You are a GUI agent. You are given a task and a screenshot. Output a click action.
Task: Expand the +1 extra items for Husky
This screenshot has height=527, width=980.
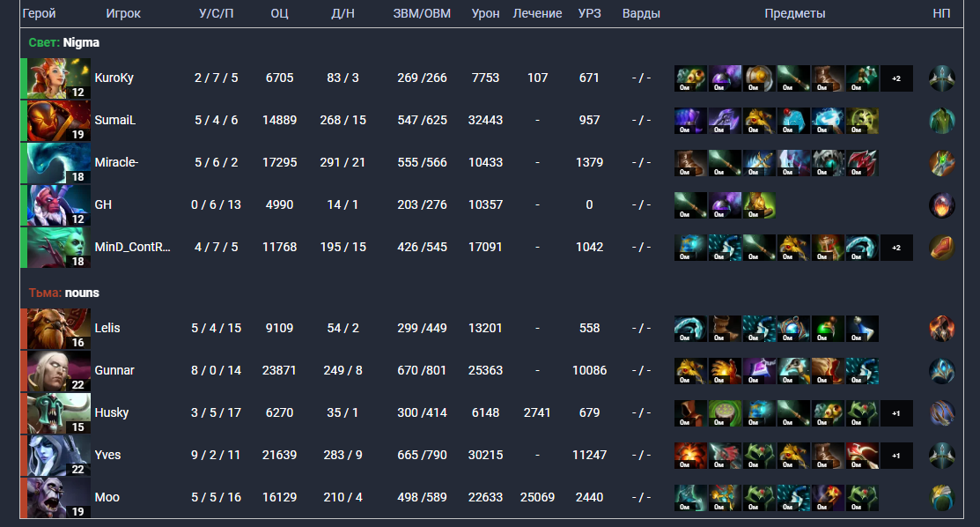896,413
